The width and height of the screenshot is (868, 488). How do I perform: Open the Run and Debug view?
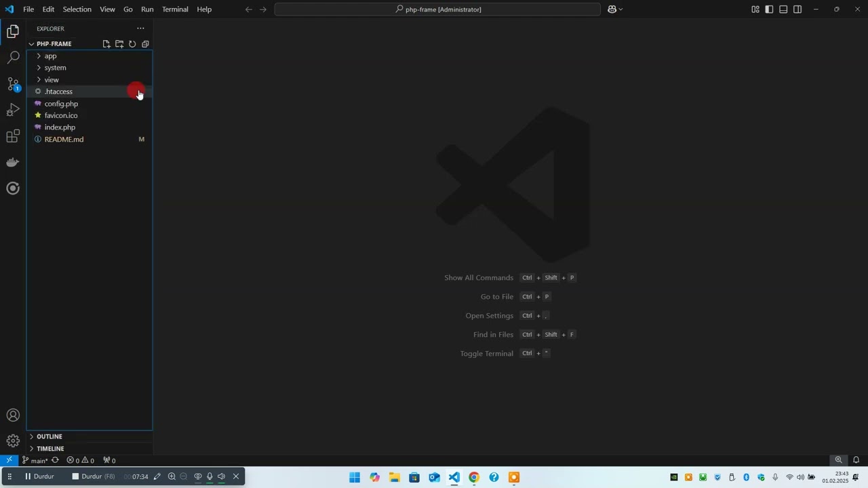13,110
